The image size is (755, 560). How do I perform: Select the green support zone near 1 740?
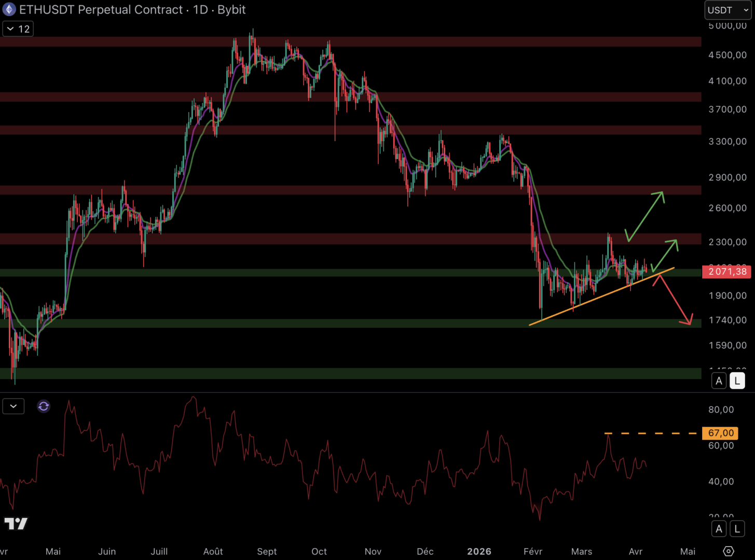point(311,323)
